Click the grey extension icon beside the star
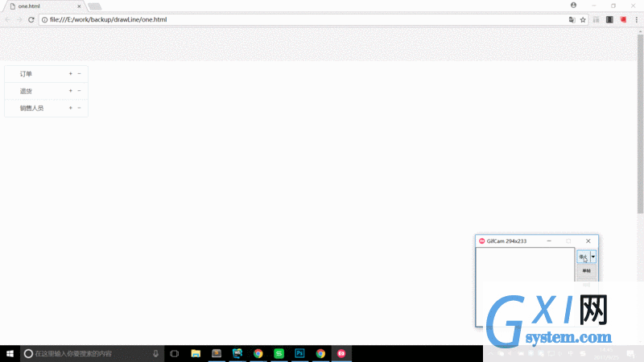The height and width of the screenshot is (362, 644). coord(596,19)
